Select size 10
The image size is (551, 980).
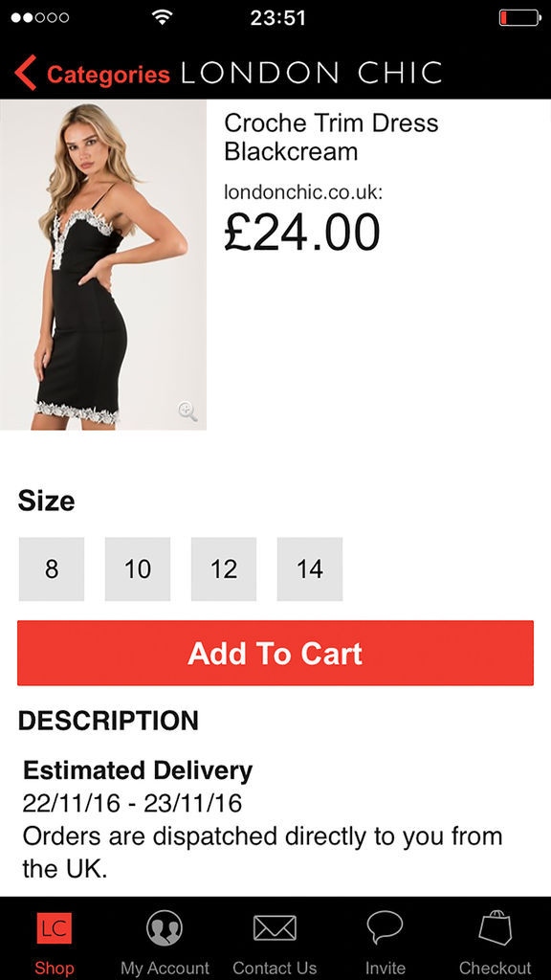(138, 569)
